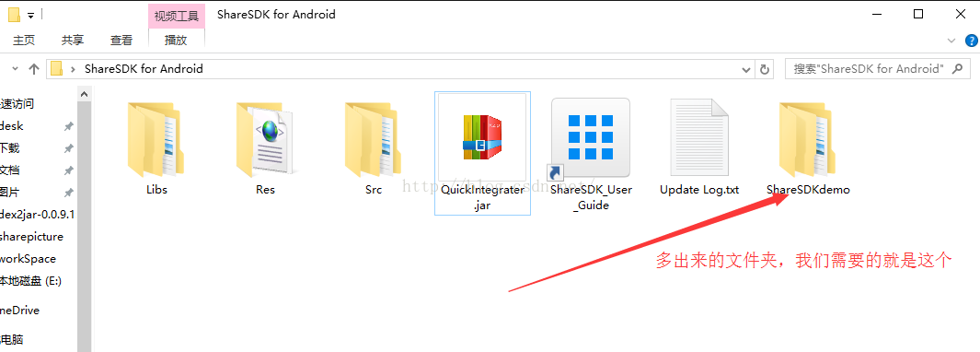Select OneDrive in navigation pane

(20, 310)
